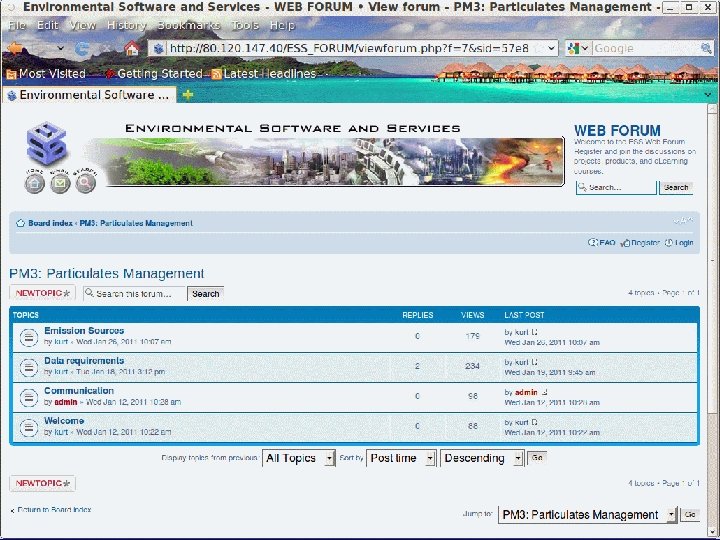Screen dimensions: 720x540
Task: Open the Jump to forum dropdown
Action: [x=588, y=515]
